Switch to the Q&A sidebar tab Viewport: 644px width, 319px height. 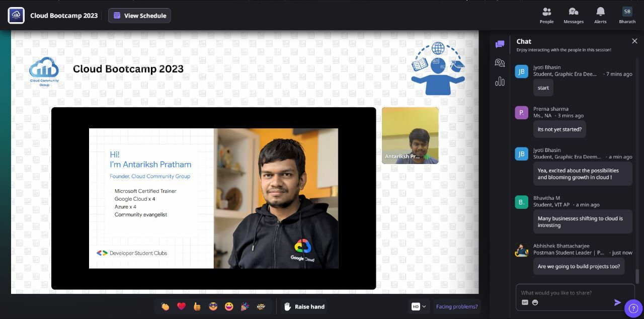point(500,62)
